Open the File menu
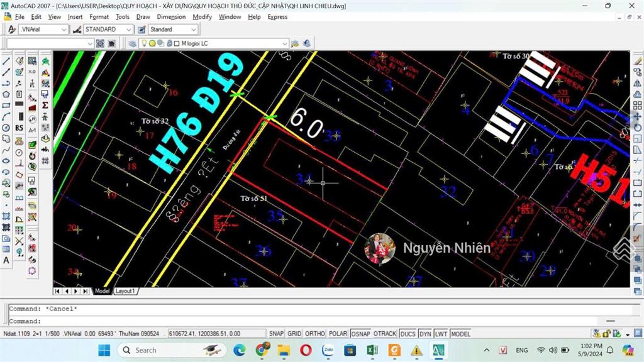 tap(19, 17)
